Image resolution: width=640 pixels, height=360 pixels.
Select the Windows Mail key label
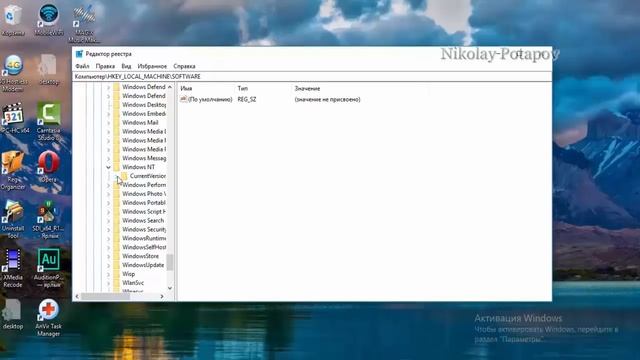click(140, 122)
